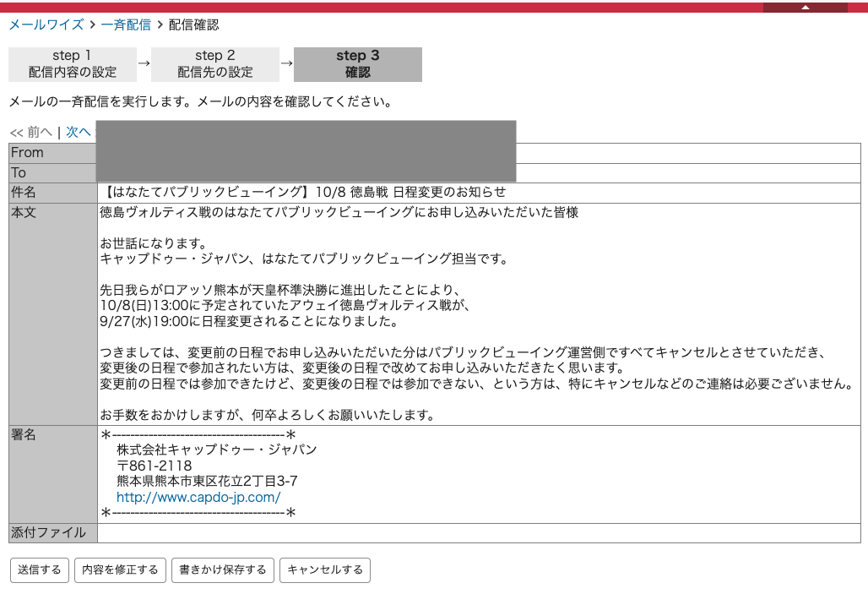Click the step 2 配信先の設定 box

pos(214,64)
